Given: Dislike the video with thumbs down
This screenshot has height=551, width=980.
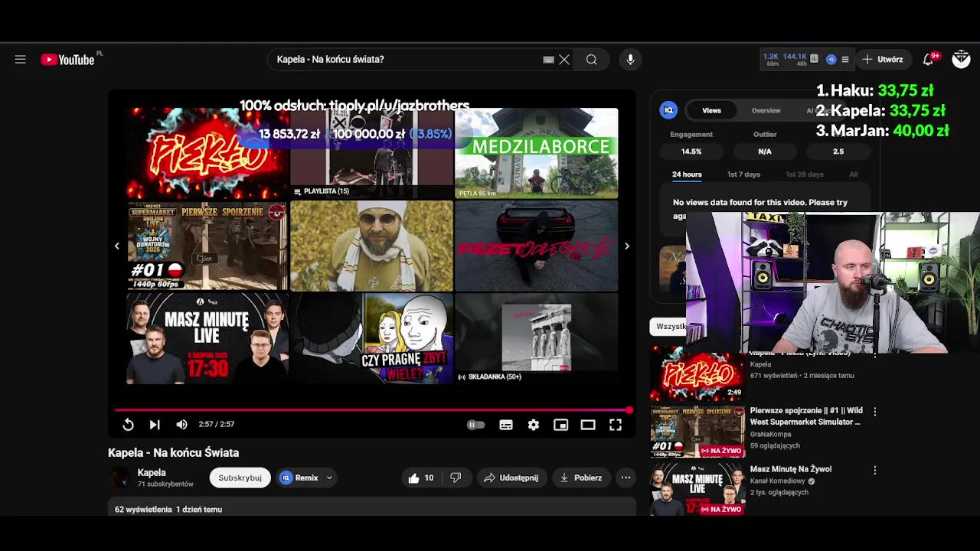Looking at the screenshot, I should point(456,478).
